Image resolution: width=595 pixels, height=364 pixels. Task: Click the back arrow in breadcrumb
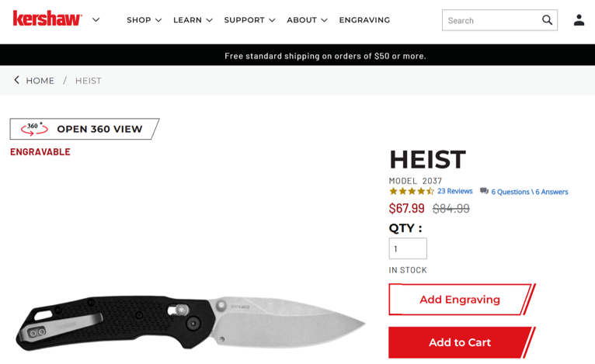16,80
